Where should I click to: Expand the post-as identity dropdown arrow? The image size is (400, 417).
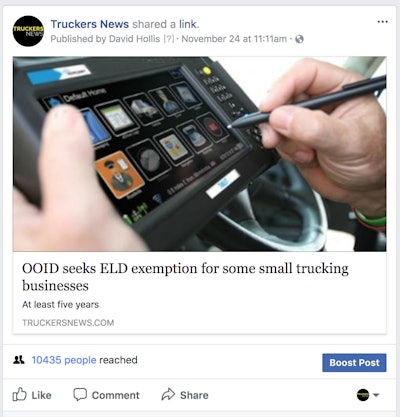pos(376,395)
